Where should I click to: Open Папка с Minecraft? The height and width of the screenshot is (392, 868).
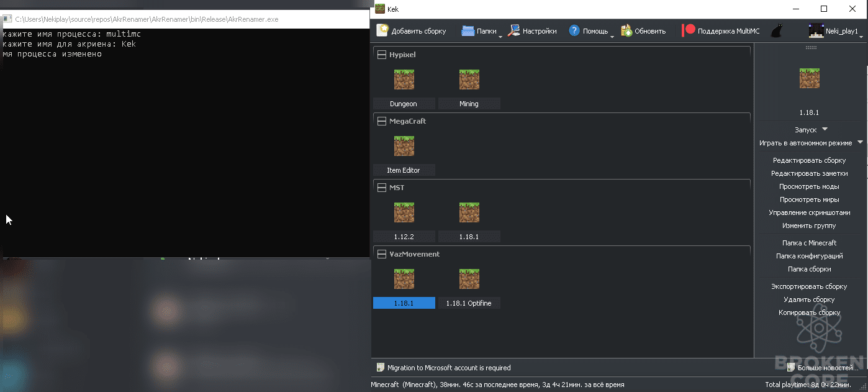tap(809, 243)
